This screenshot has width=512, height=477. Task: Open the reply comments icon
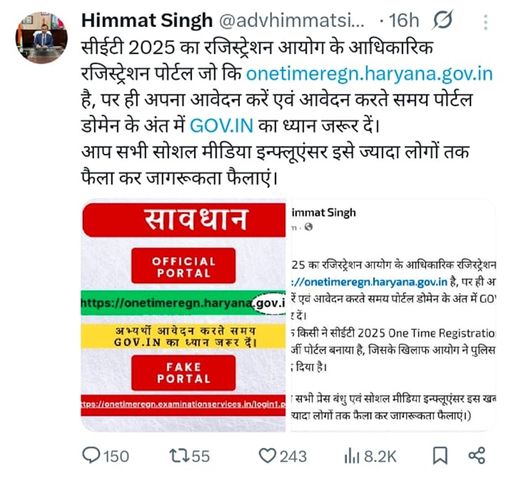[x=91, y=455]
